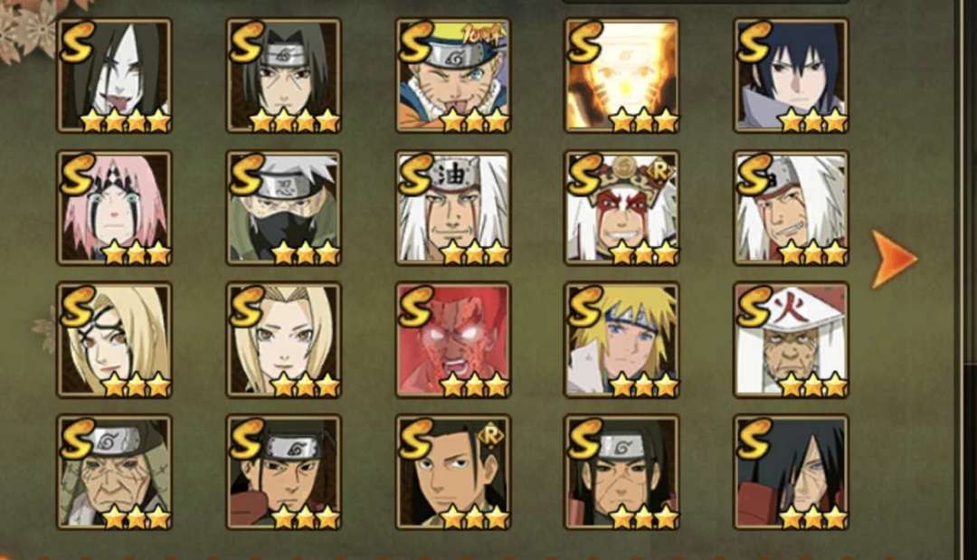Choose the winking Naruto card

[453, 75]
